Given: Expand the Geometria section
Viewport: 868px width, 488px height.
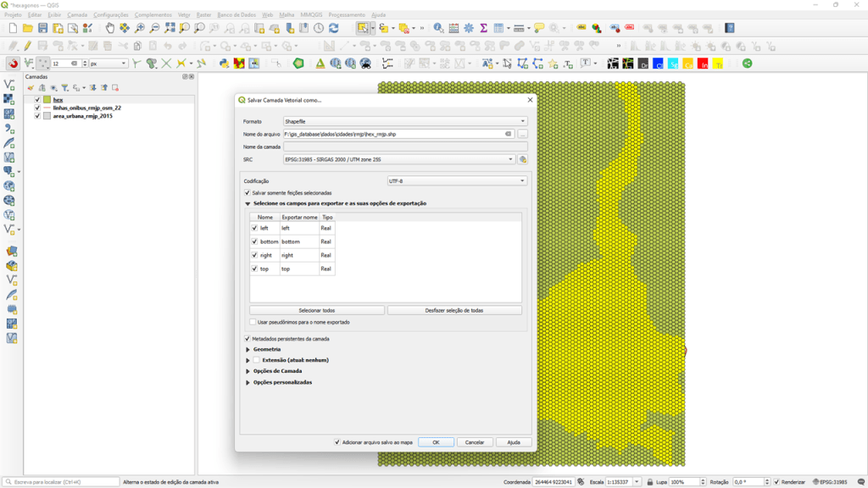Looking at the screenshot, I should 248,349.
